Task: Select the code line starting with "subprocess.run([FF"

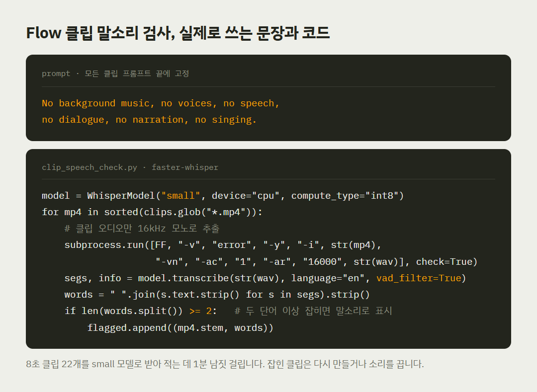Action: [223, 245]
